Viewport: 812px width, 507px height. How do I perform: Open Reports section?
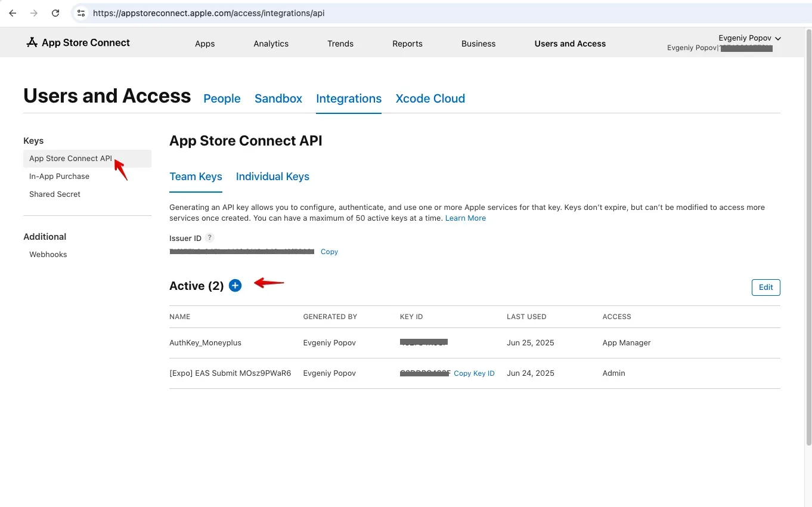point(407,44)
